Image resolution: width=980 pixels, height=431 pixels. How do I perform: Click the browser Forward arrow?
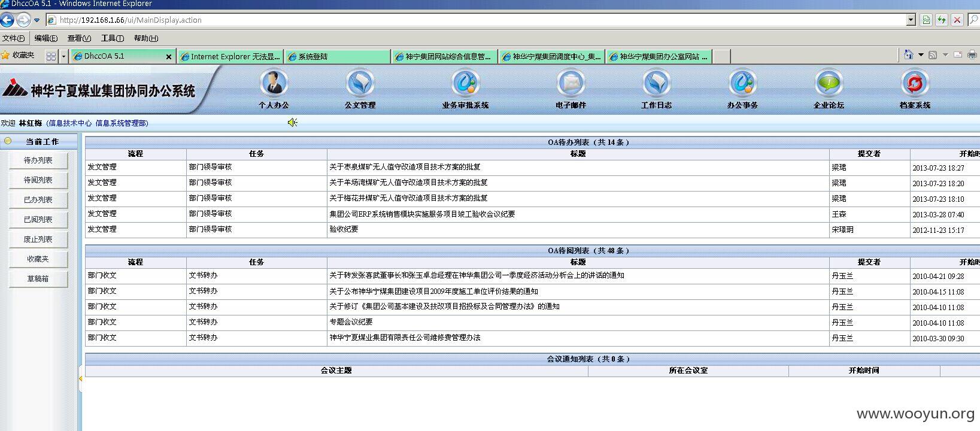coord(23,20)
